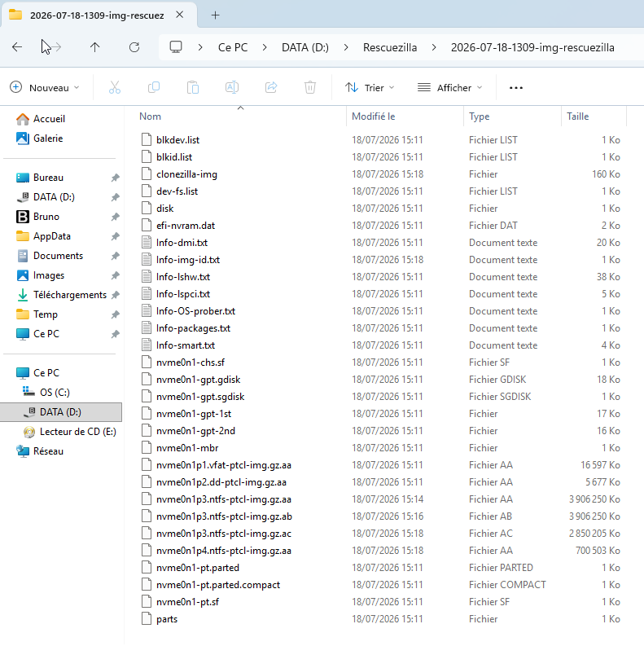644x646 pixels.
Task: Click the Cut scissors icon in toolbar
Action: coord(115,87)
